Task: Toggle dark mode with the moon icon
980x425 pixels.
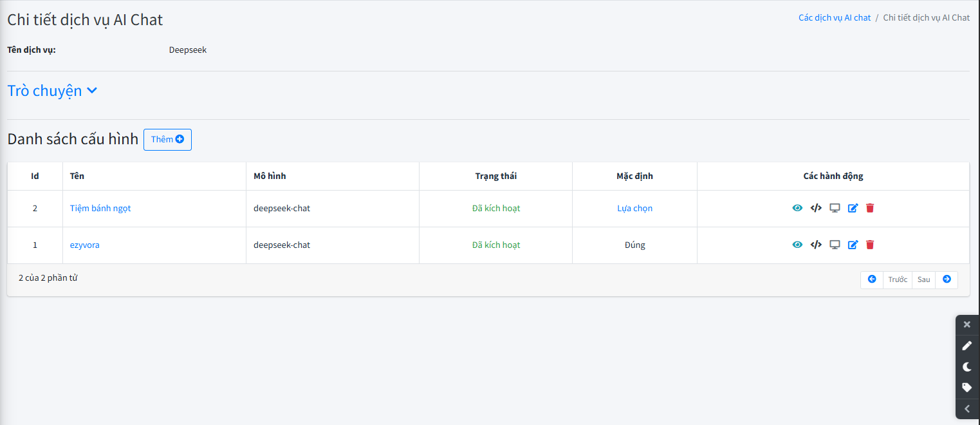Action: [966, 367]
